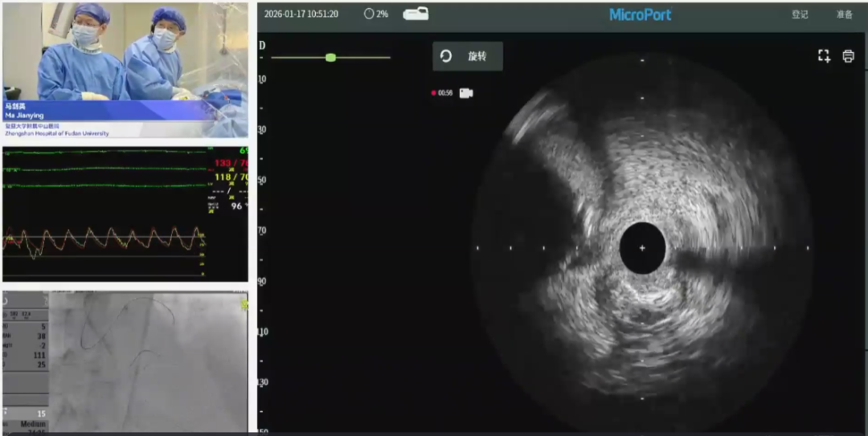
Task: Open the 登记 registration tab
Action: pyautogui.click(x=800, y=14)
